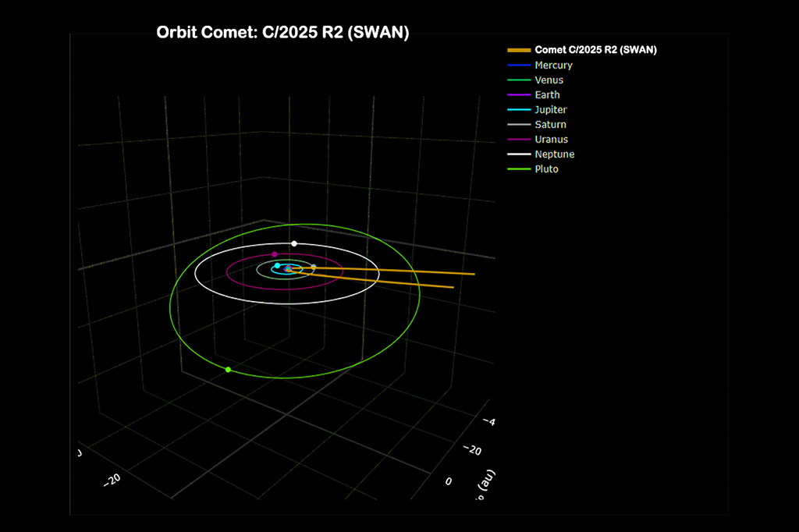Click the plot title Orbit Comet: C/2025 R2 (SWAN)
The width and height of the screenshot is (799, 532).
coord(282,33)
